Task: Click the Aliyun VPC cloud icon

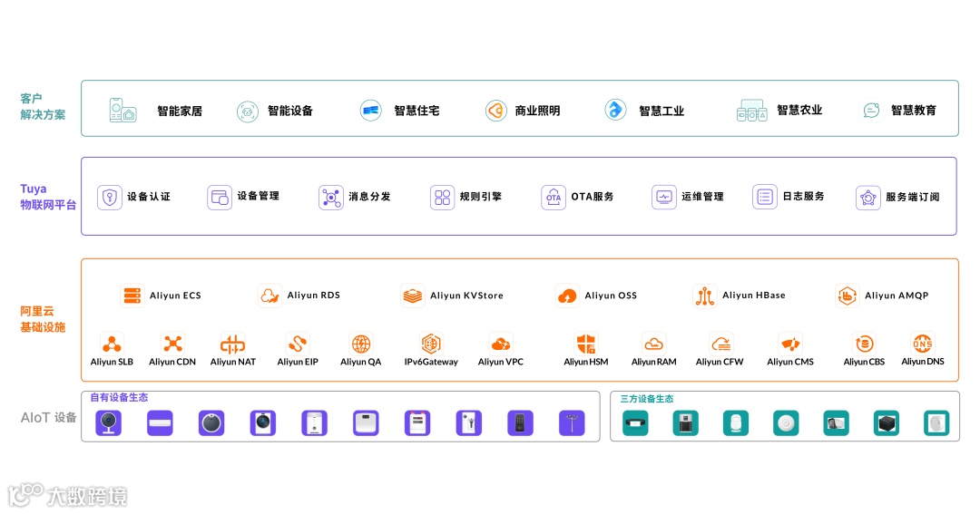Action: click(501, 344)
